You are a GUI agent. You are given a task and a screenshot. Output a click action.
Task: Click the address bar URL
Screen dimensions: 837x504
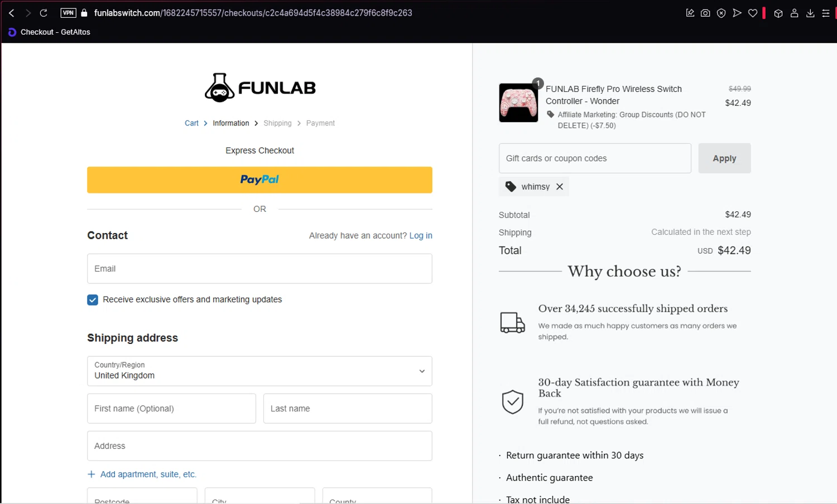click(253, 13)
